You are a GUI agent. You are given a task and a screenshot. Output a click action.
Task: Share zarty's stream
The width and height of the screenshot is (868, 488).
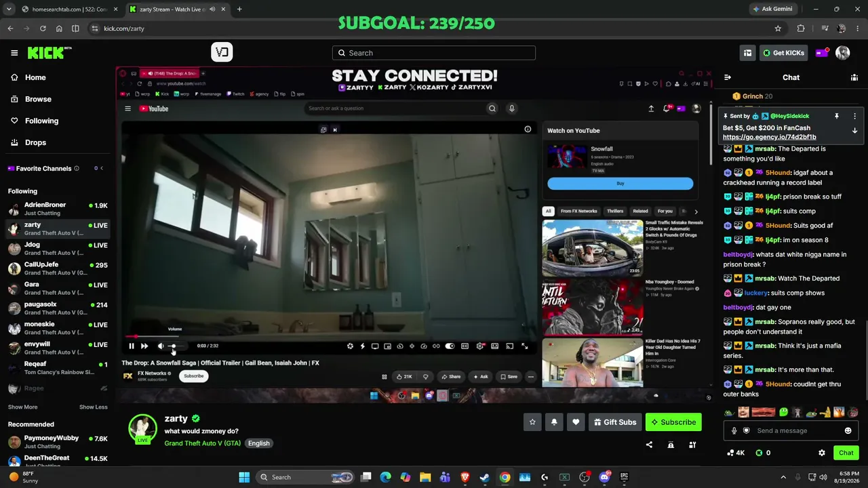[x=649, y=445]
